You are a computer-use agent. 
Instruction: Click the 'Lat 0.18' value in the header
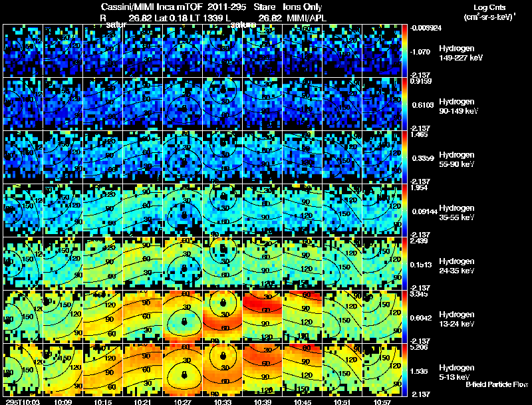(171, 18)
